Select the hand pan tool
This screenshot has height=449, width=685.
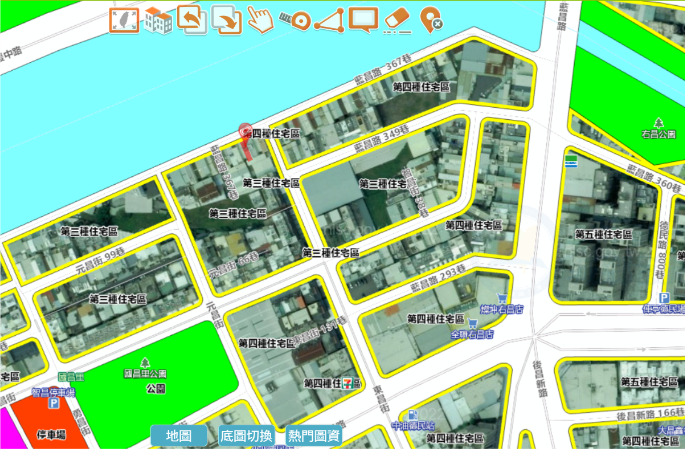click(x=260, y=19)
